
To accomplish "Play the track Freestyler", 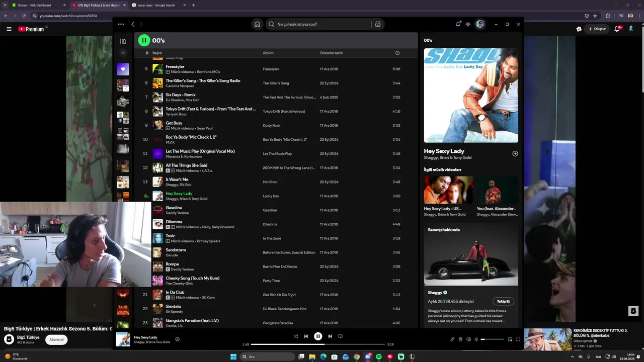I will pos(175,66).
